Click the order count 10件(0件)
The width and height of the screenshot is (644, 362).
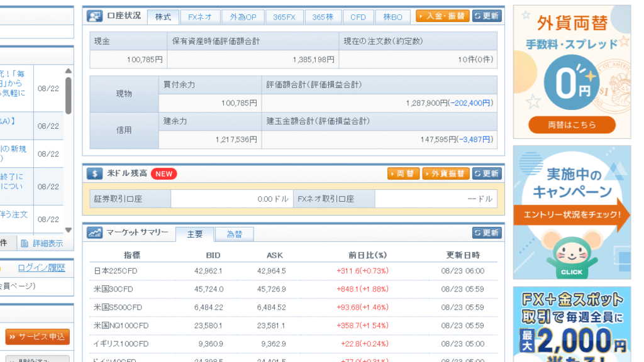pos(475,60)
